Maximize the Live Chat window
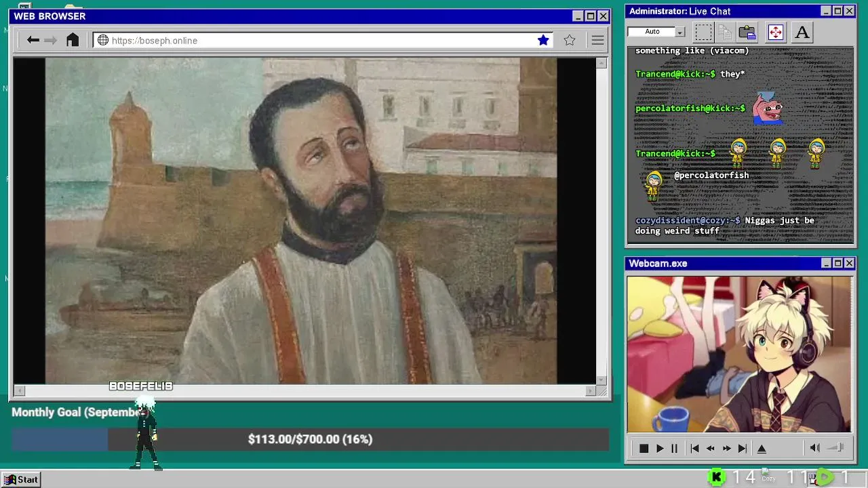 [837, 11]
